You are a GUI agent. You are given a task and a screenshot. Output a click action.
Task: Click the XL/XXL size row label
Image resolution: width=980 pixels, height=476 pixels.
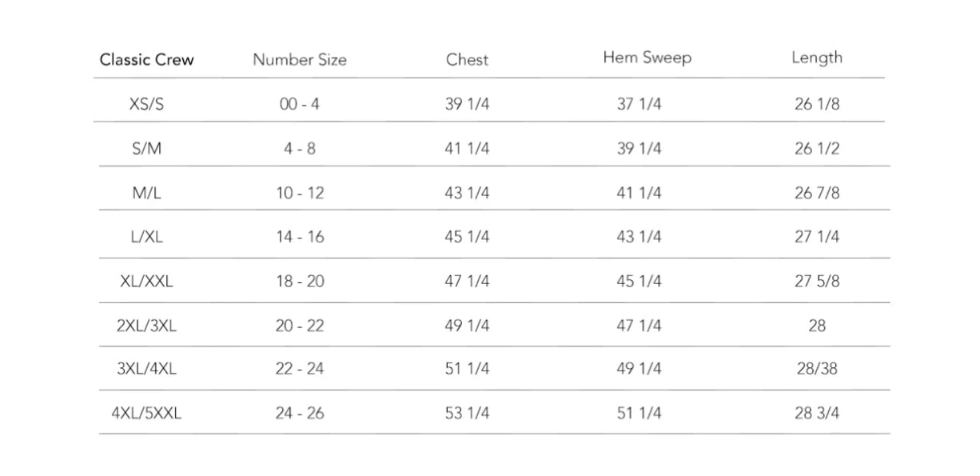pos(146,282)
